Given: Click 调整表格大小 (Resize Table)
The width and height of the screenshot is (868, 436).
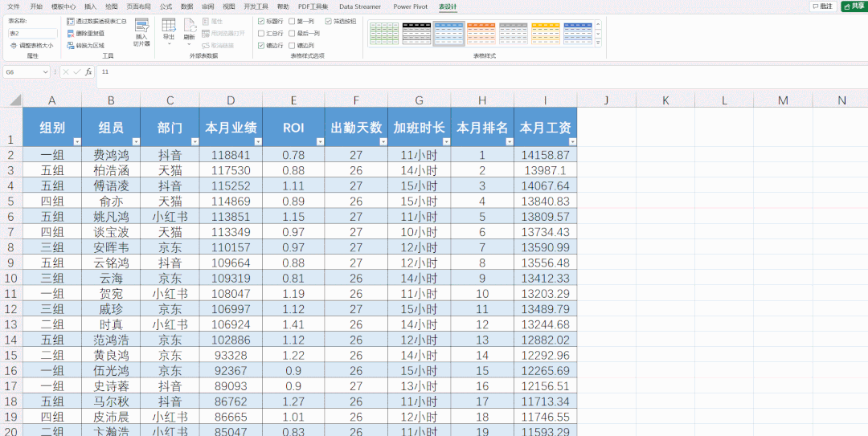Looking at the screenshot, I should [x=32, y=46].
